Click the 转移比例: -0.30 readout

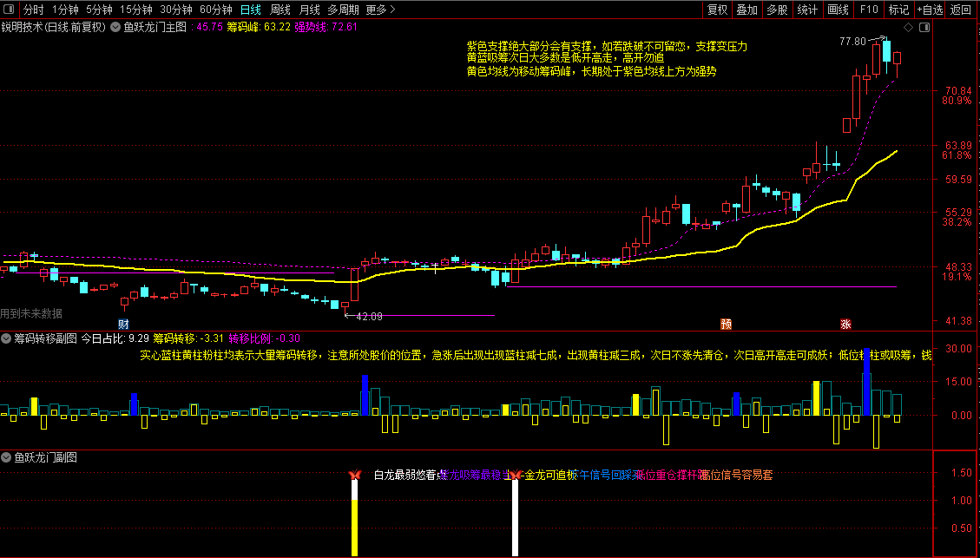[x=265, y=338]
